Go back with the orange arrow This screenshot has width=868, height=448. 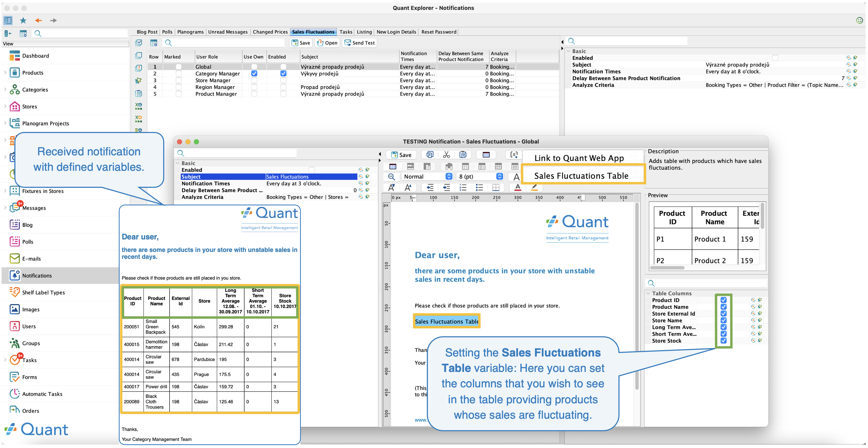click(x=39, y=20)
